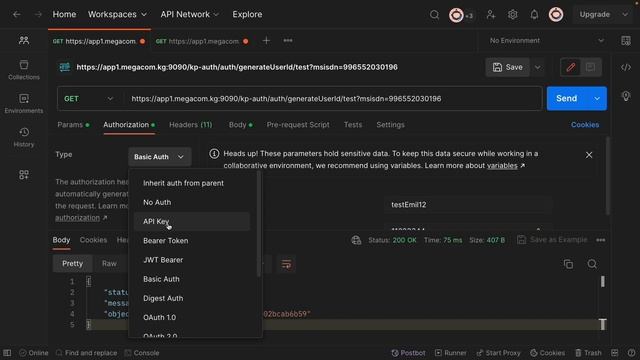Open the environment quick look icon
Screen dimensions: 640x360
[x=625, y=40]
